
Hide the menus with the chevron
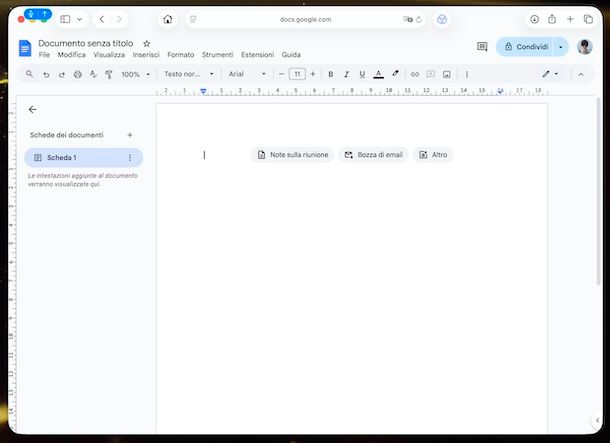[581, 74]
